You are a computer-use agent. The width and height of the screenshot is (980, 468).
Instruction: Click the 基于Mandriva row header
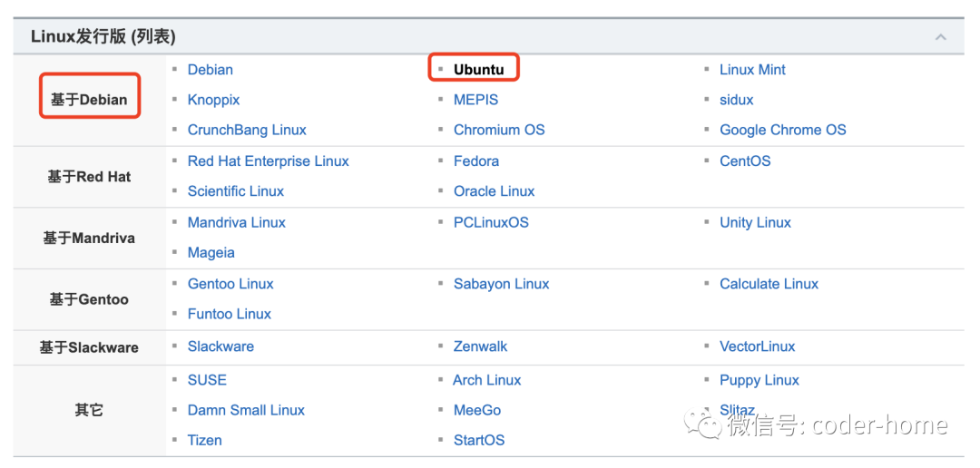pyautogui.click(x=89, y=238)
